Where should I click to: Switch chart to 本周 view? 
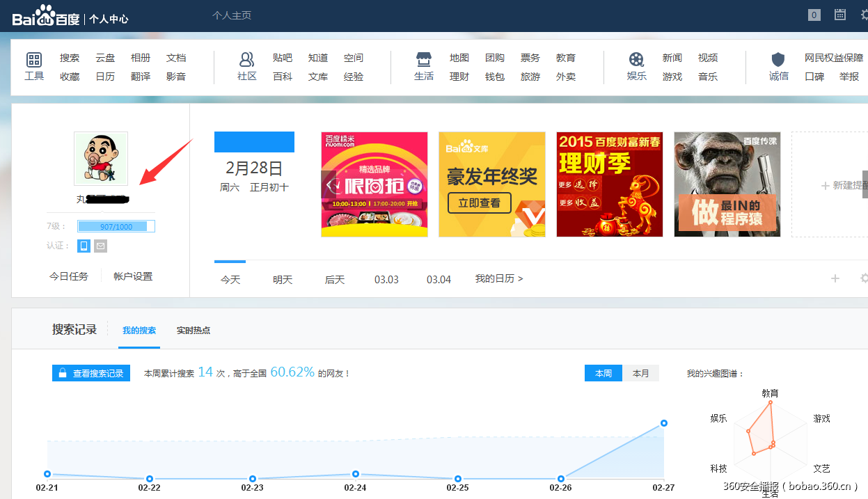click(603, 373)
